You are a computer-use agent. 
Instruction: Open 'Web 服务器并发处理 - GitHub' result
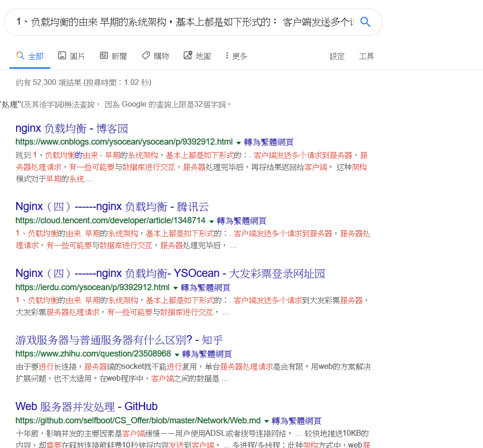tap(86, 406)
